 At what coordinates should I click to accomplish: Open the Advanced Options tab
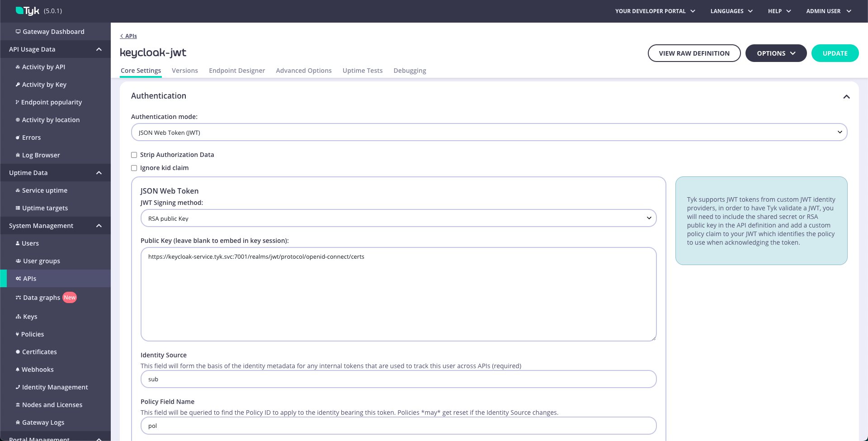coord(304,71)
